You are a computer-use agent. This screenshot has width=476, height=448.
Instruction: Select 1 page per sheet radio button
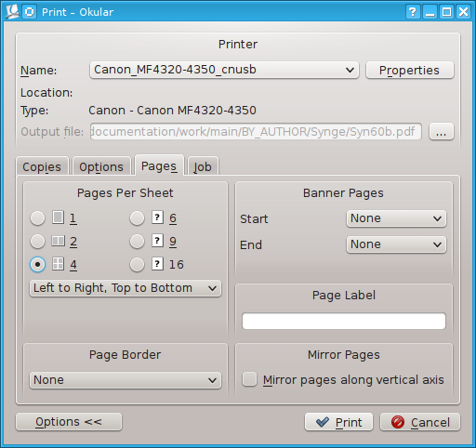coord(37,217)
